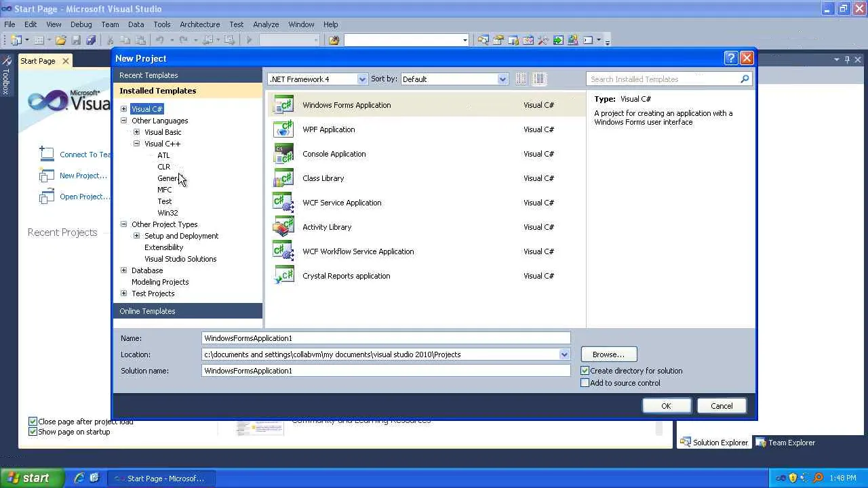Click the Command Window toolbar icon
The height and width of the screenshot is (488, 868).
point(588,40)
